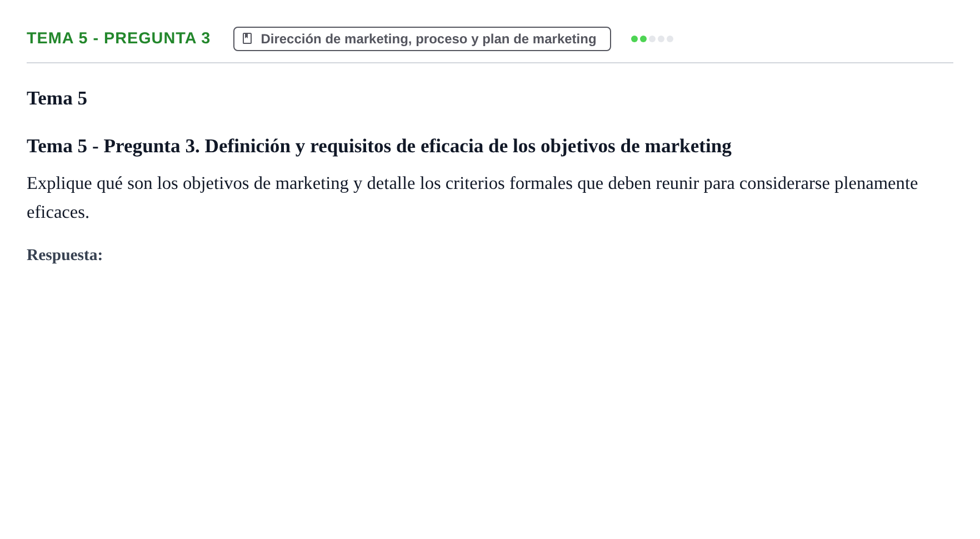Click the paragraph starting 'Explique qué son los objetivos'
Image resolution: width=980 pixels, height=539 pixels.
tap(472, 197)
